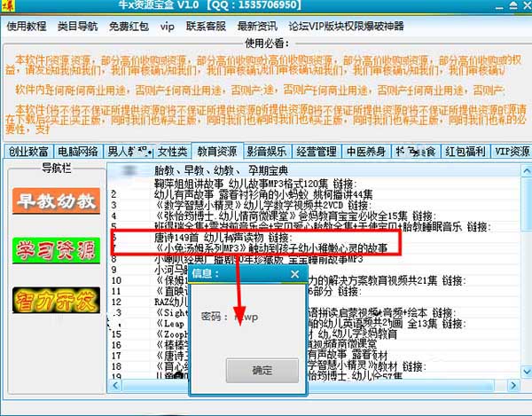Click the app logo icon in title bar

pyautogui.click(x=7, y=5)
